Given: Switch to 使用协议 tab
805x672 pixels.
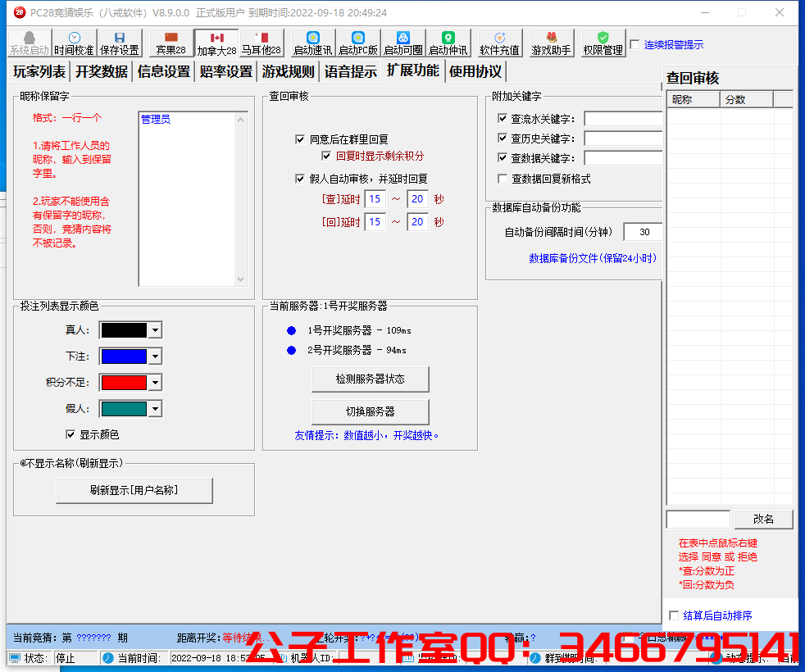Looking at the screenshot, I should coord(475,71).
